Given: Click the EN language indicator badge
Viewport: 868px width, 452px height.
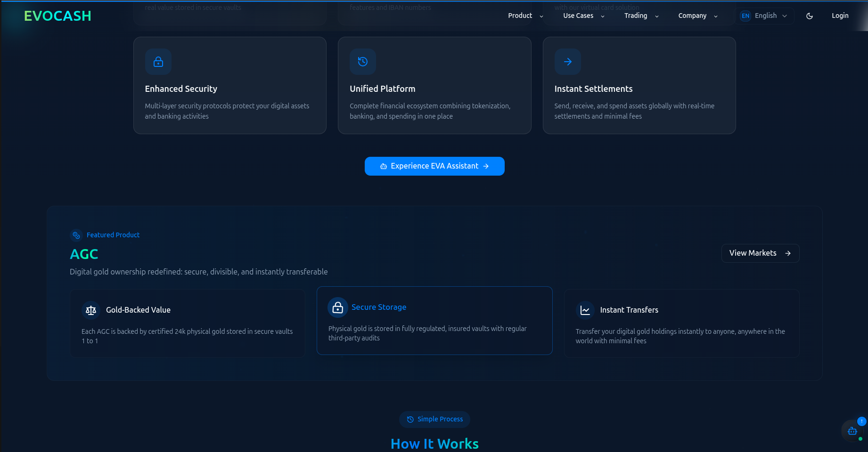Looking at the screenshot, I should click(745, 16).
